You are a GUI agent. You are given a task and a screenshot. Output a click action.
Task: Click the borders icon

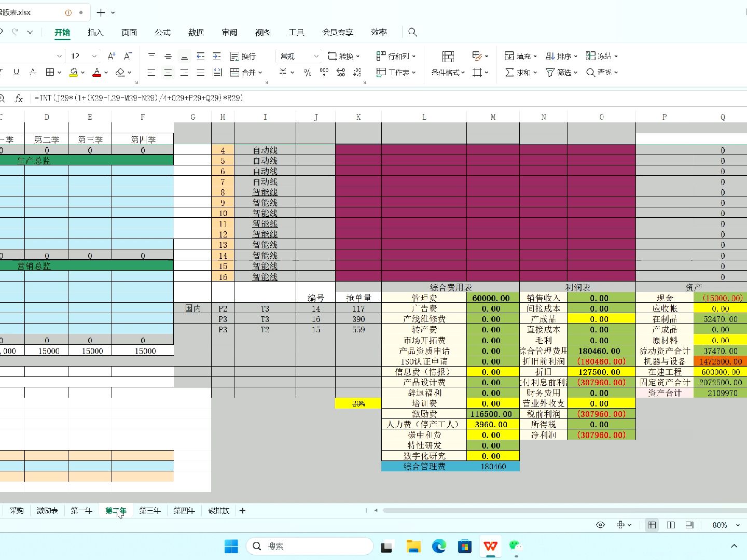(x=50, y=73)
